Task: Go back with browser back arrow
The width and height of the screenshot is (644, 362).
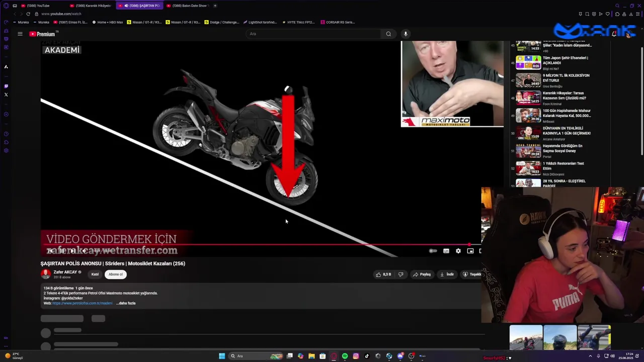Action: tap(15, 14)
